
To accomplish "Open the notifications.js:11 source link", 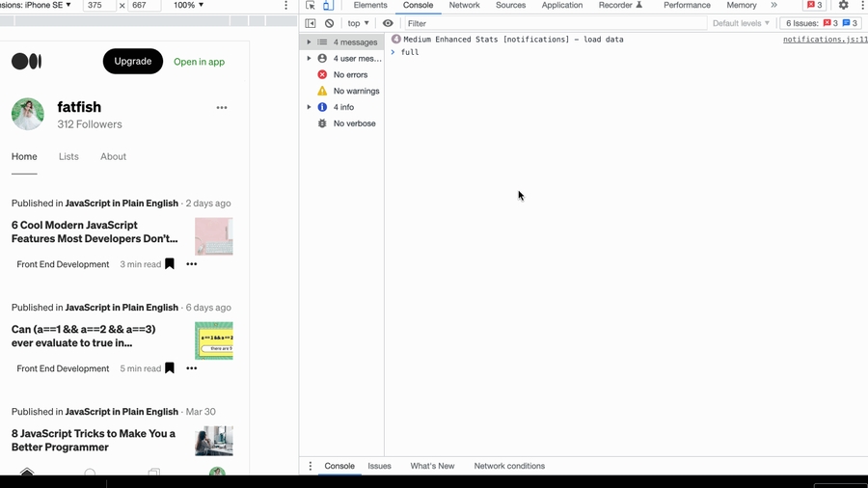I will pyautogui.click(x=825, y=40).
